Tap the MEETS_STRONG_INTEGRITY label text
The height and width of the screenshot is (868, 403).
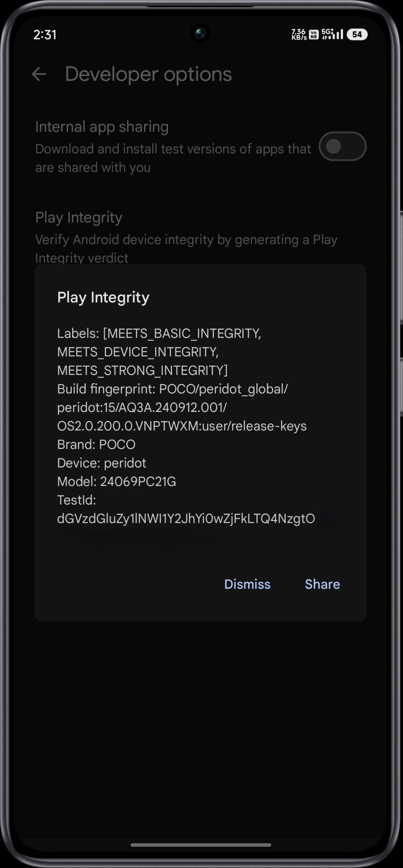click(142, 370)
